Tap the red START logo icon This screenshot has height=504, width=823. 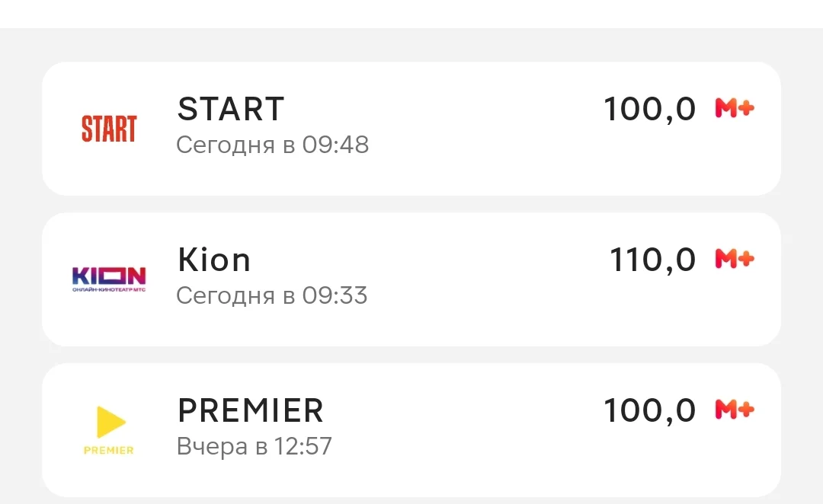[x=109, y=129]
